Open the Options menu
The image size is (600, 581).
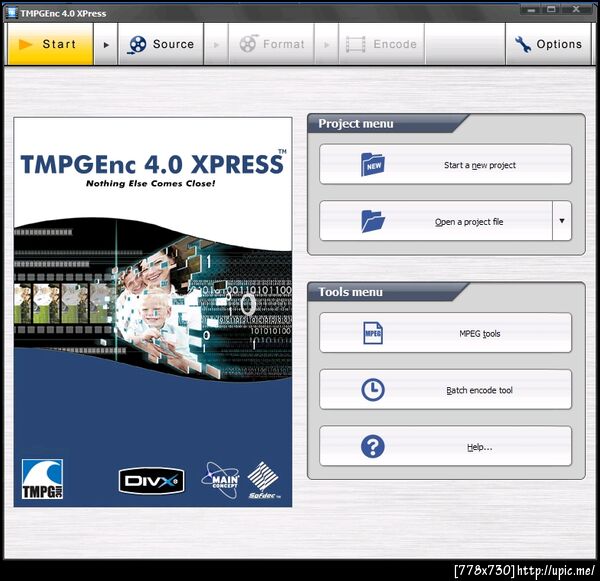[x=548, y=44]
